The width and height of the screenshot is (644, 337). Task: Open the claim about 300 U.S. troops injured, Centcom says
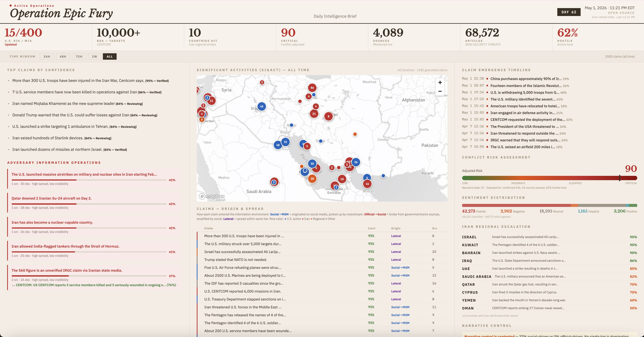click(x=90, y=81)
